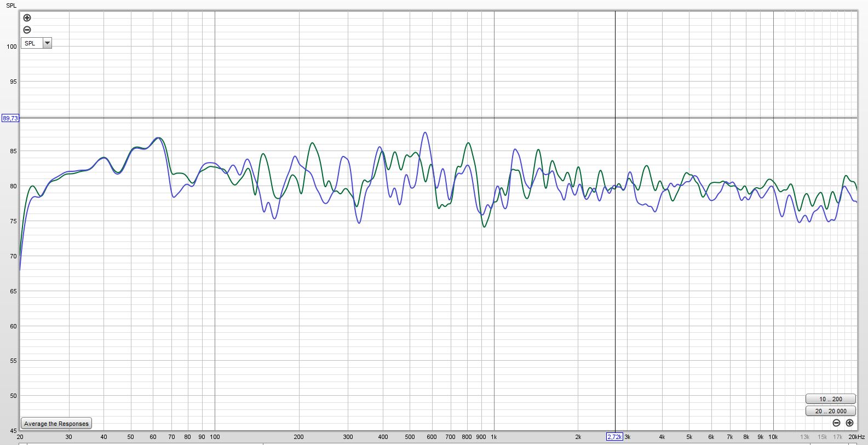Set the frequency range with the 20 .. 20 000 button
The height and width of the screenshot is (445, 868).
831,411
